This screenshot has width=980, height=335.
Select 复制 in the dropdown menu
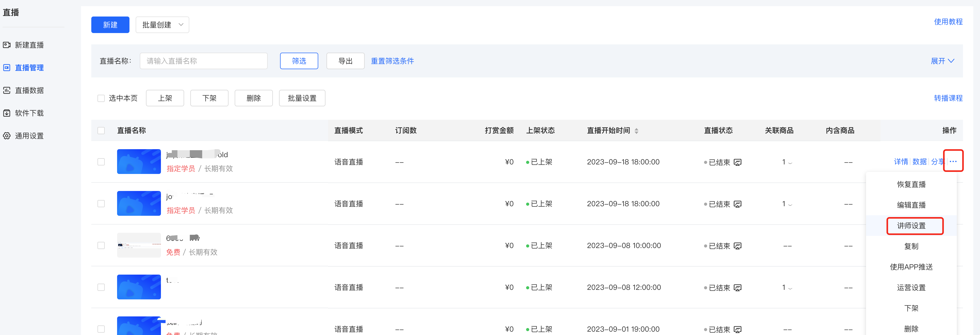(911, 246)
